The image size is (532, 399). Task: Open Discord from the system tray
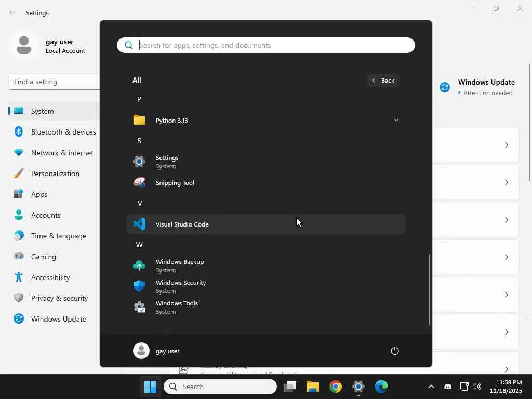pyautogui.click(x=448, y=387)
